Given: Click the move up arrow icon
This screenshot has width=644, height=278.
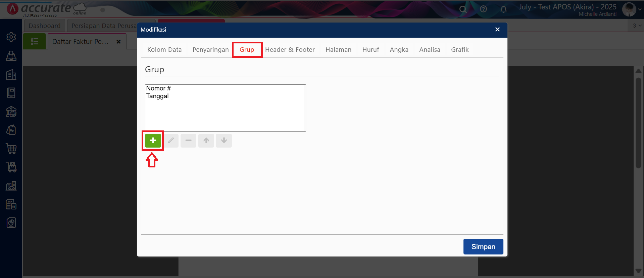Looking at the screenshot, I should (206, 141).
